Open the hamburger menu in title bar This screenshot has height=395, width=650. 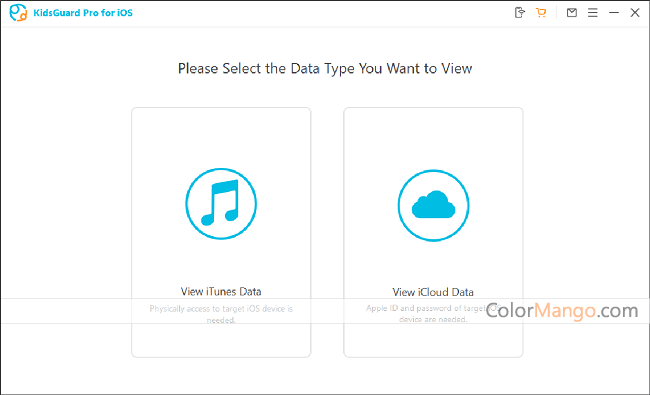pyautogui.click(x=593, y=13)
